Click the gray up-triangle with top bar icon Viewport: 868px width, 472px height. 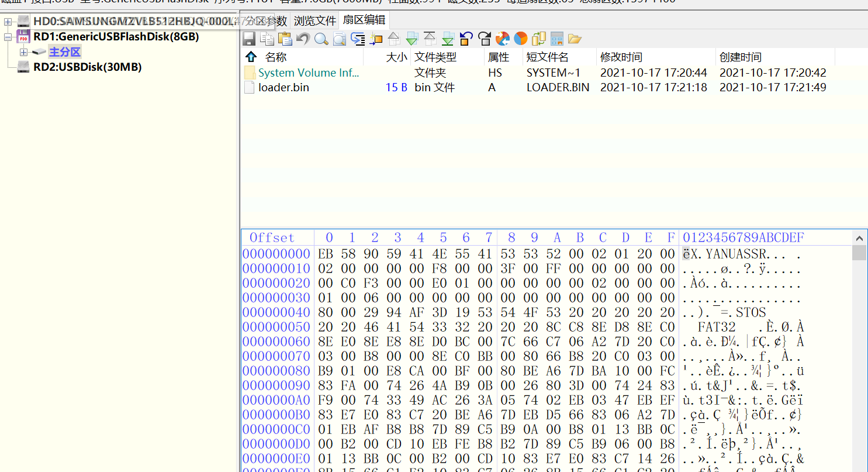[x=430, y=39]
